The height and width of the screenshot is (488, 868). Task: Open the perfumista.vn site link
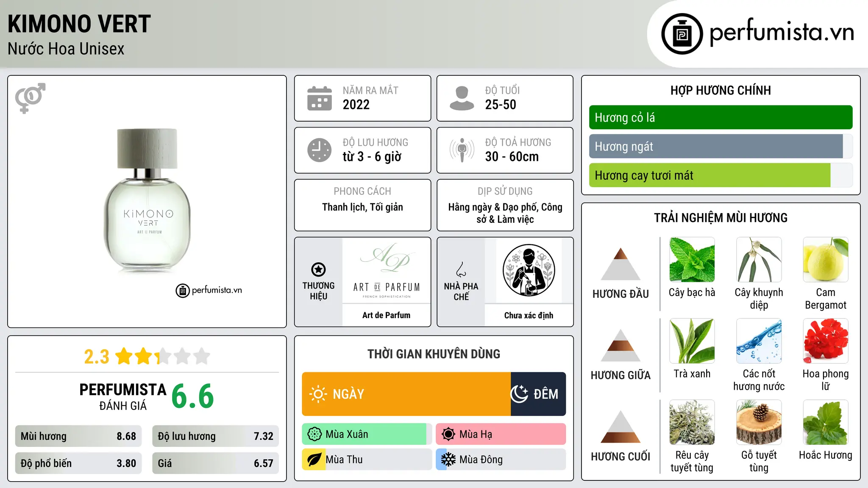coord(758,34)
